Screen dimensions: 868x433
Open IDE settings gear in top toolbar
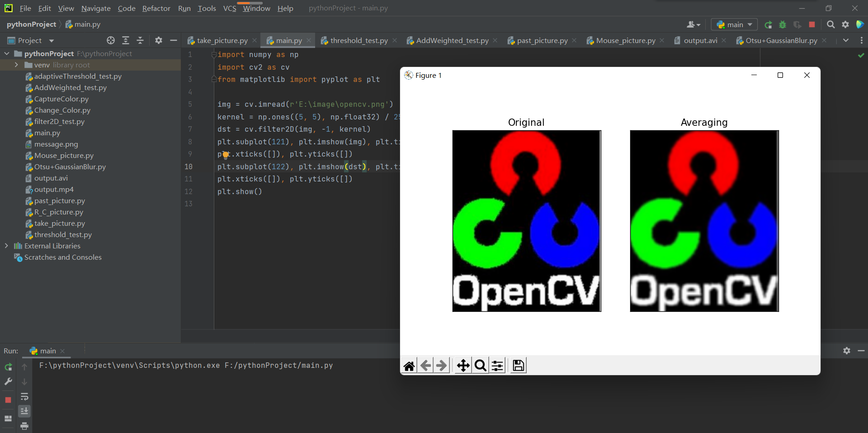click(845, 24)
